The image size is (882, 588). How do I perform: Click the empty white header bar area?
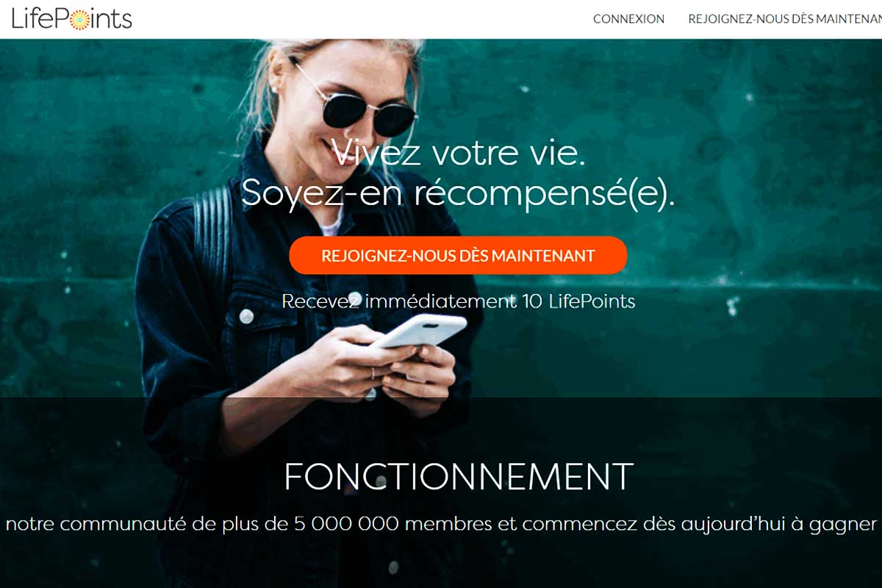(360, 19)
